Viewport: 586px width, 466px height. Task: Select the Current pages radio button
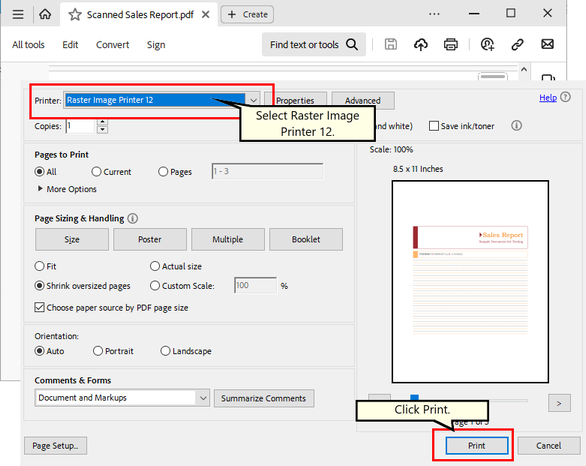point(96,172)
